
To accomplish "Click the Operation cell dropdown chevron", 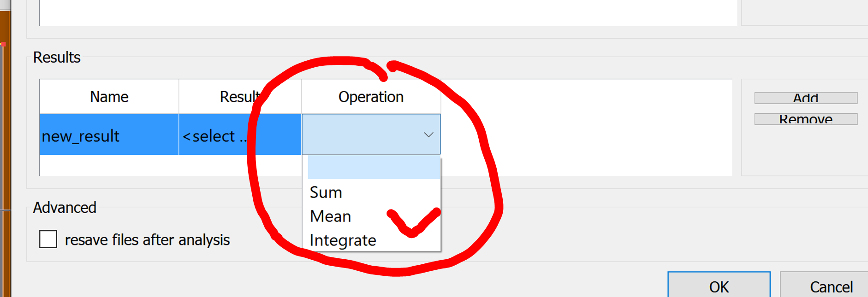I will pyautogui.click(x=428, y=135).
